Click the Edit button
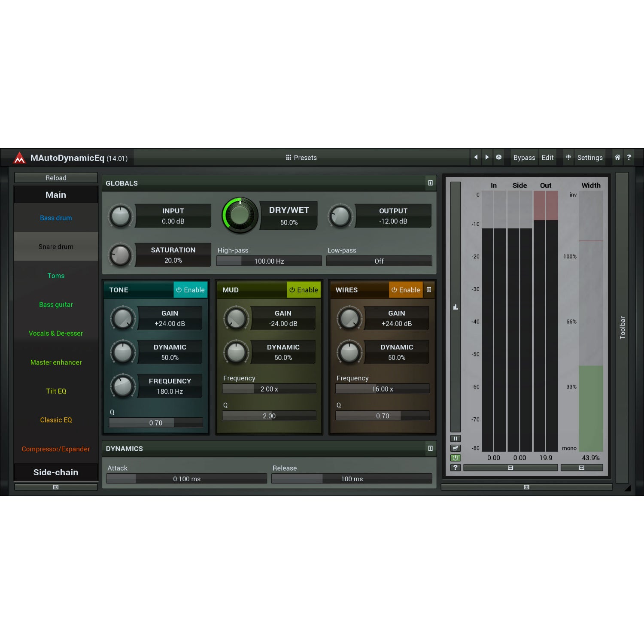The image size is (644, 644). 547,158
